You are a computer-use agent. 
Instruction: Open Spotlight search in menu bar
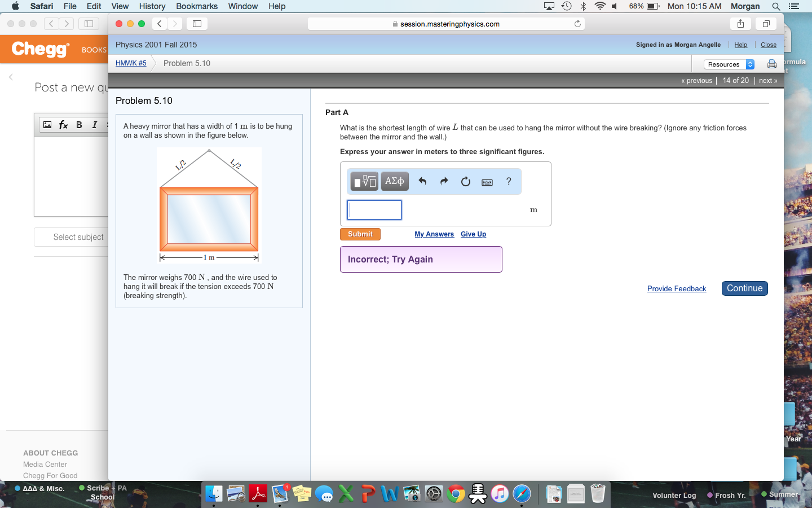coord(776,6)
